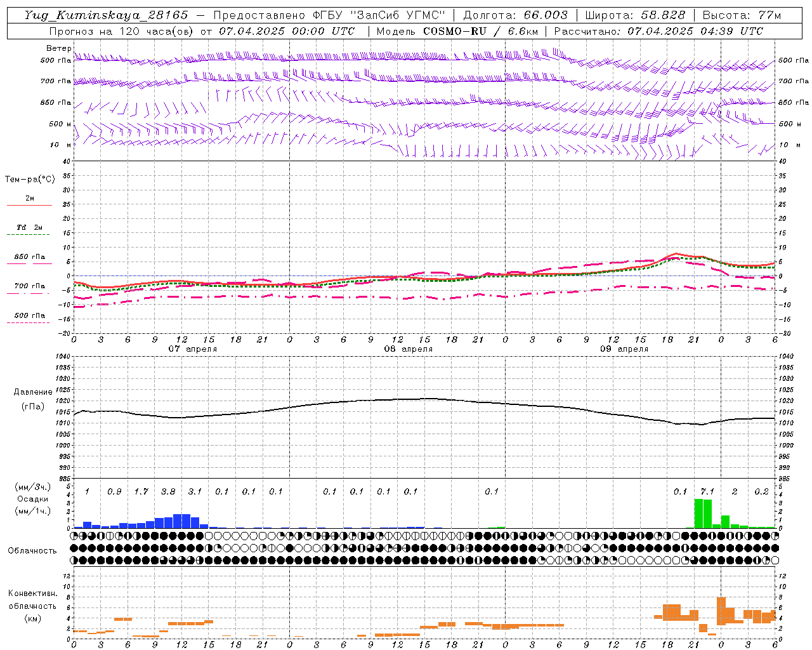
Task: Click the 'Осадки' precipitation label
Action: (x=33, y=499)
